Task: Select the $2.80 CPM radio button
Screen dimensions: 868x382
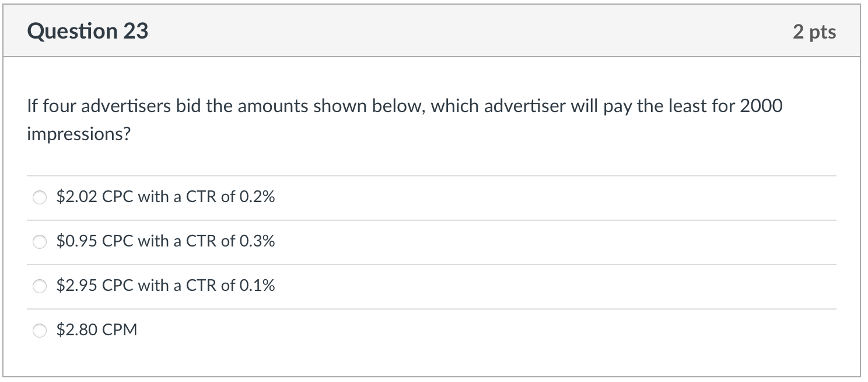Action: tap(39, 330)
